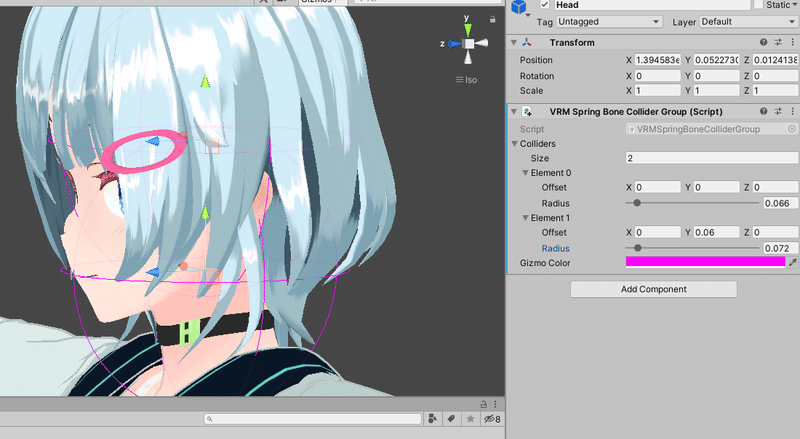Click Element 0 Radius slider handle

pyautogui.click(x=637, y=203)
